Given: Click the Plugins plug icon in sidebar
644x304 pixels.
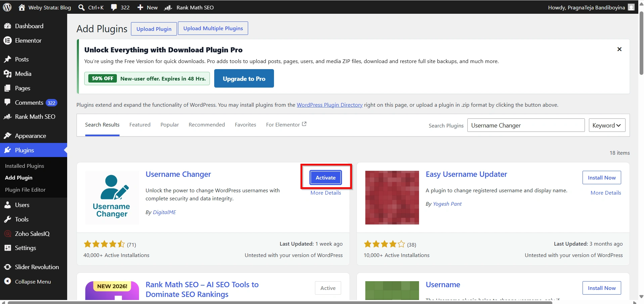Looking at the screenshot, I should (7, 150).
